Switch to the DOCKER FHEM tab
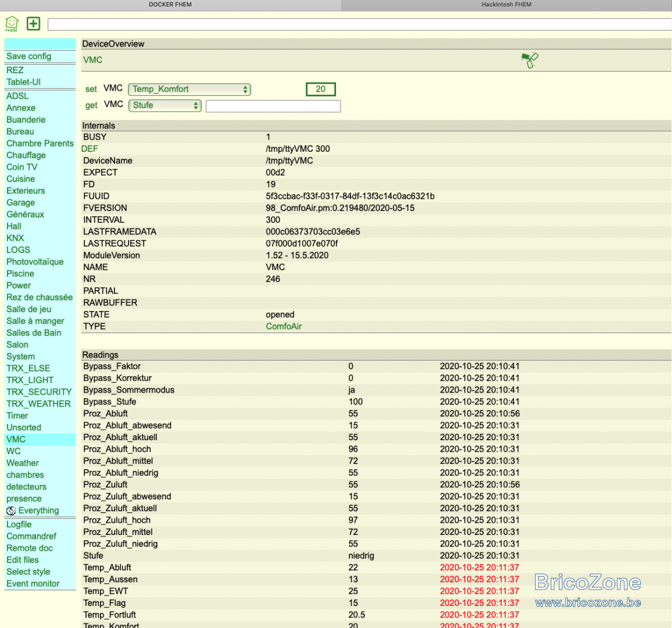This screenshot has height=628, width=672. point(170,5)
